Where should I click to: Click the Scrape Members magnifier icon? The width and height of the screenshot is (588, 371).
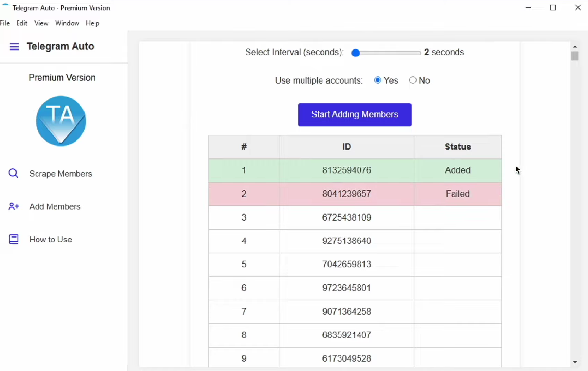click(14, 173)
